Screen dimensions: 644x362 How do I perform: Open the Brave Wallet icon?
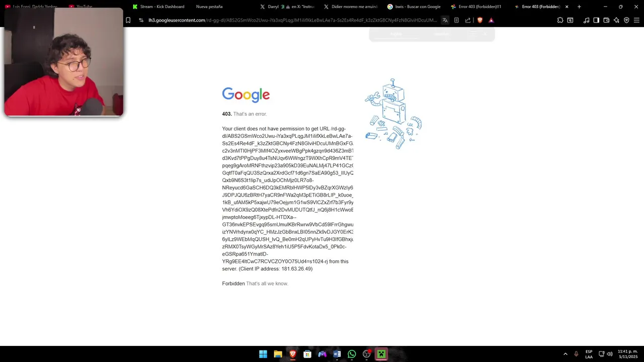pyautogui.click(x=606, y=20)
